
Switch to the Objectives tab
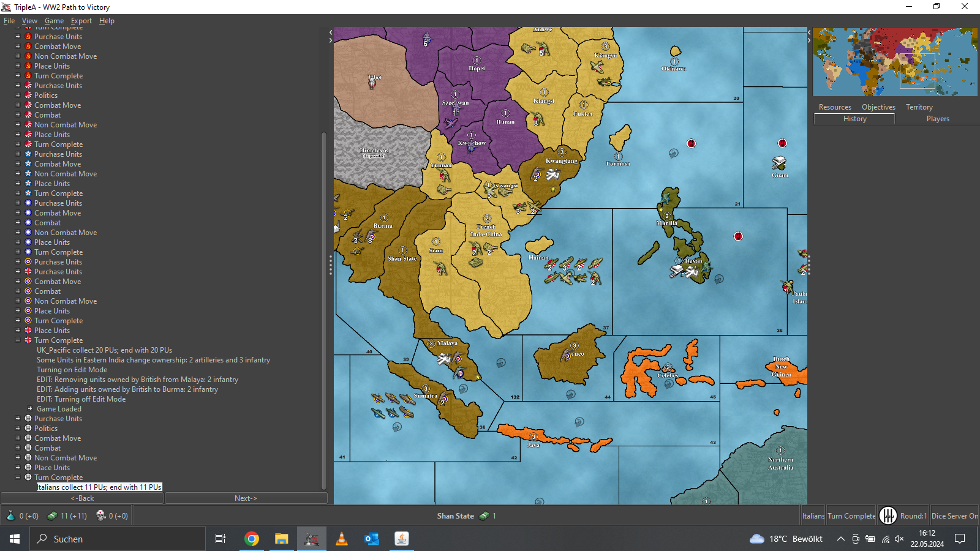pos(878,107)
